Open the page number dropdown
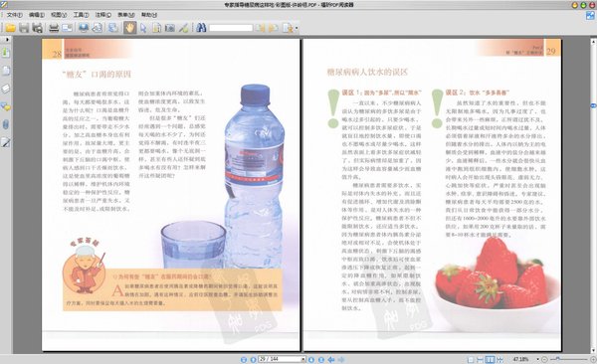This screenshot has height=364, width=597. [303, 359]
